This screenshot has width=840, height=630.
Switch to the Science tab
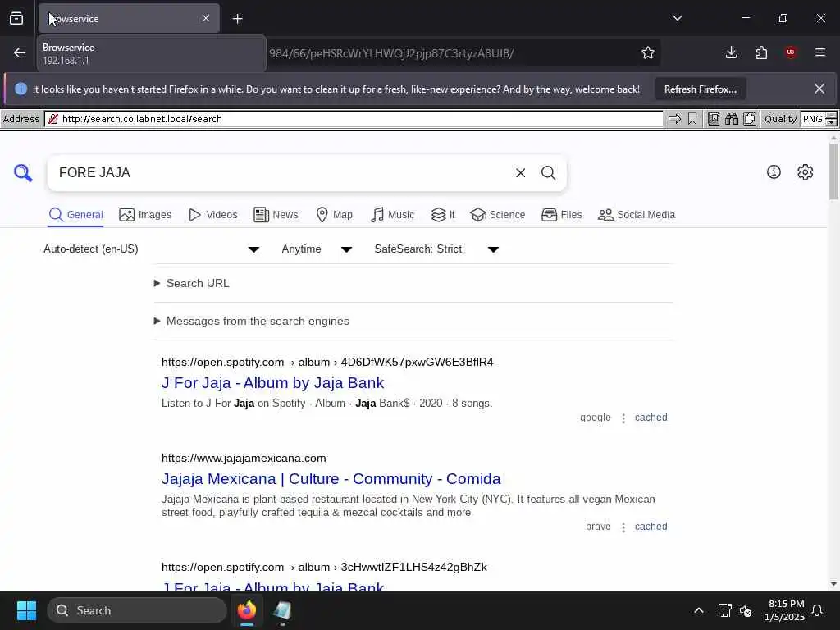pos(497,215)
